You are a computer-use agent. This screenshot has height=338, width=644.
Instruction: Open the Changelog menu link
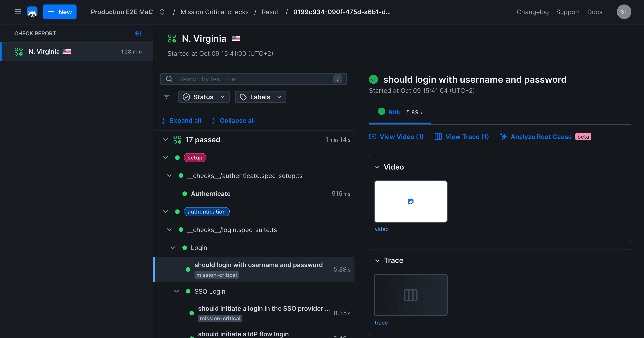[x=533, y=12]
